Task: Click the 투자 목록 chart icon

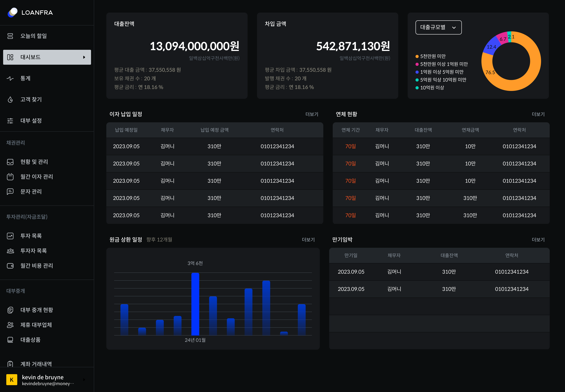Action: (10, 236)
